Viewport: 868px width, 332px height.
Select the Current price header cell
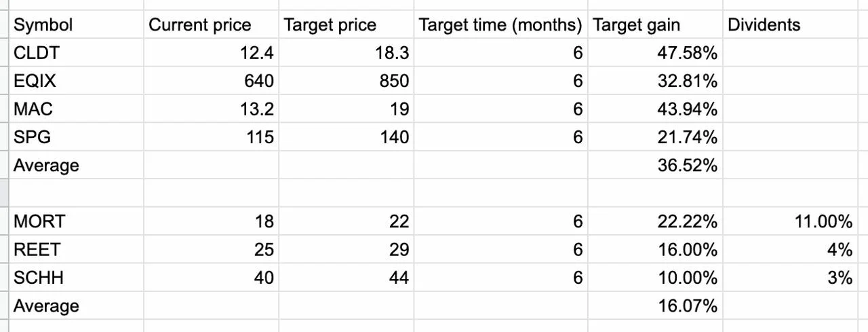211,25
